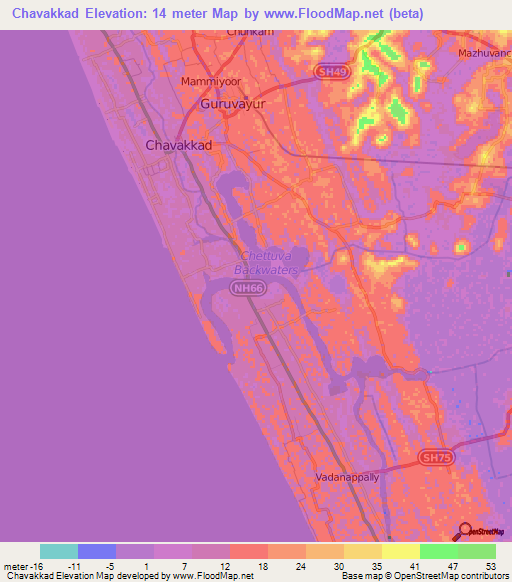Click the blue legend swatch between -11 and -5
The image size is (512, 582).
click(97, 552)
